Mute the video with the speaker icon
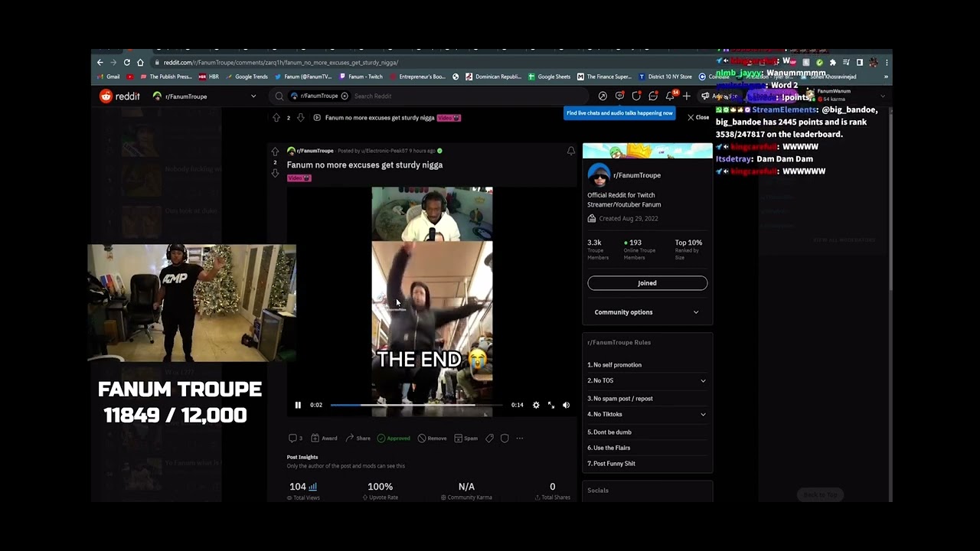The image size is (980, 551). [566, 405]
